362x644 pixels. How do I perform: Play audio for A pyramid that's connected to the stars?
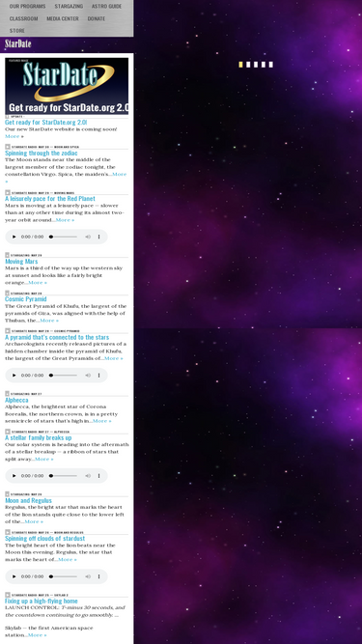(x=14, y=376)
